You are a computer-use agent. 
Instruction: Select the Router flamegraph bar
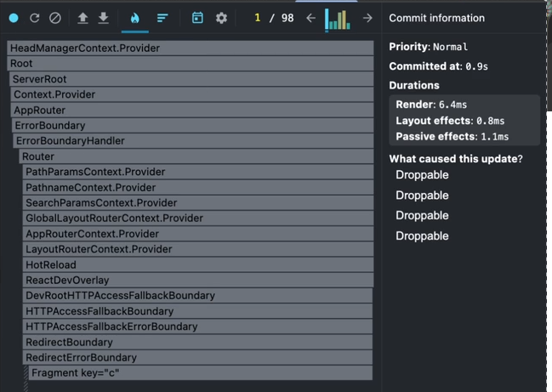[x=196, y=156]
